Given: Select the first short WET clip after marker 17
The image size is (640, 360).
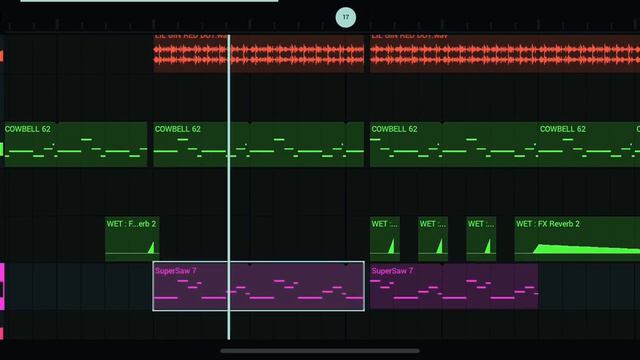Looking at the screenshot, I should pos(385,239).
